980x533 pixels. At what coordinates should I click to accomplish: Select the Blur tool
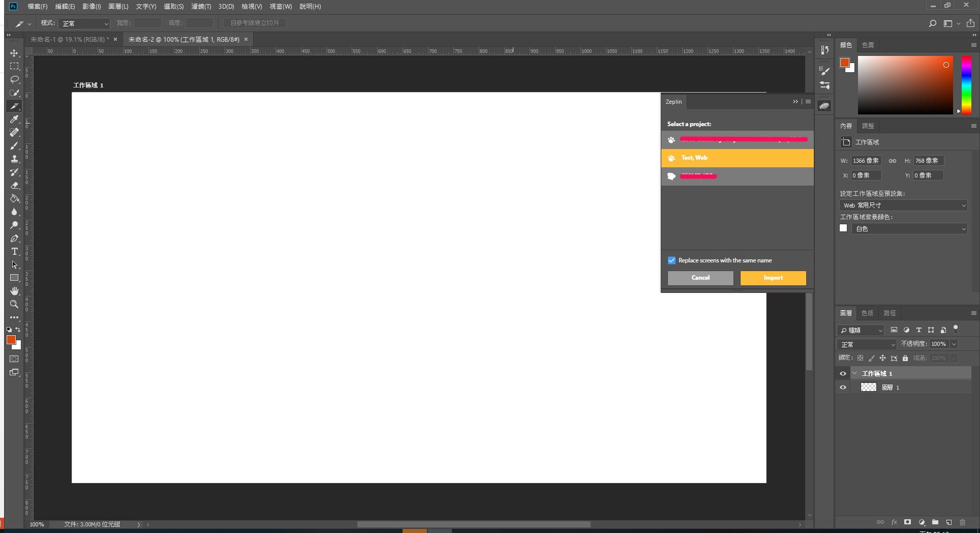[x=14, y=212]
